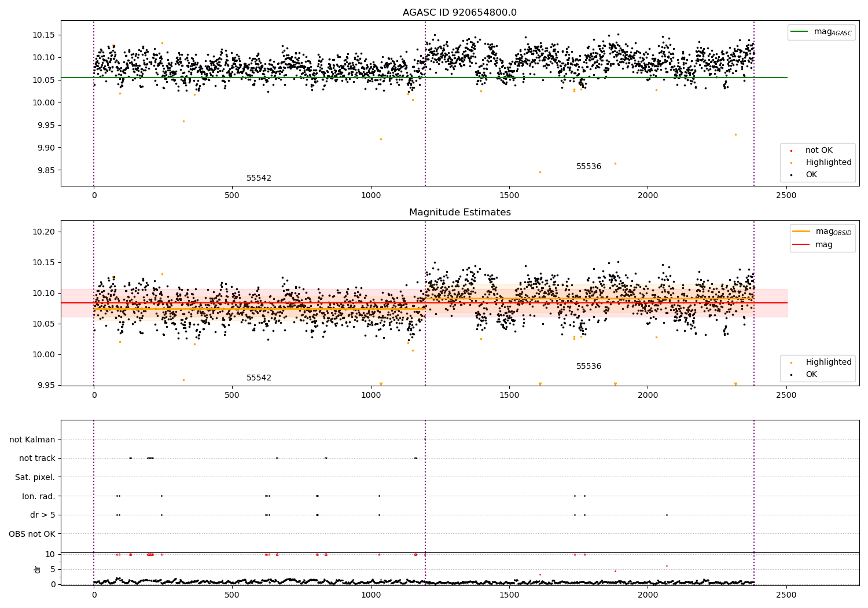Click the 55536 label in the middle plot
Image resolution: width=868 pixels, height=608 pixels.
pos(589,367)
